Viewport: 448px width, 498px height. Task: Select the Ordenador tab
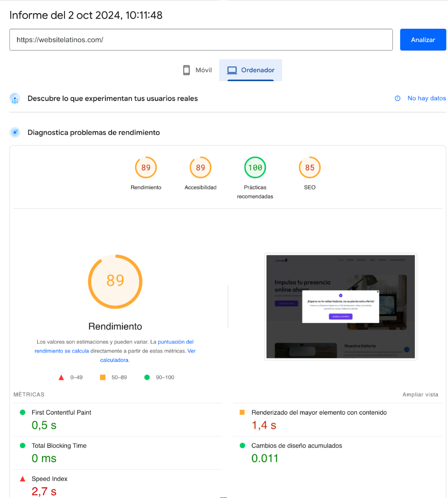pyautogui.click(x=250, y=70)
